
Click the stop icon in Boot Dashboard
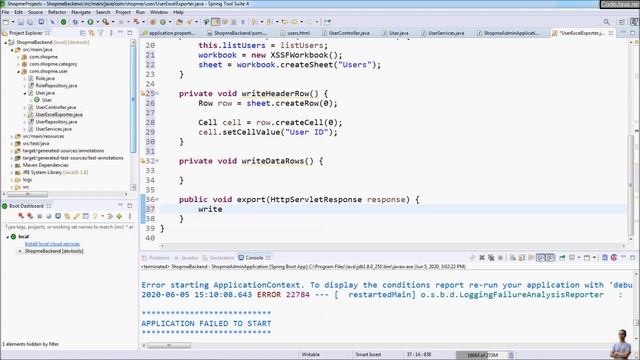click(x=40, y=216)
